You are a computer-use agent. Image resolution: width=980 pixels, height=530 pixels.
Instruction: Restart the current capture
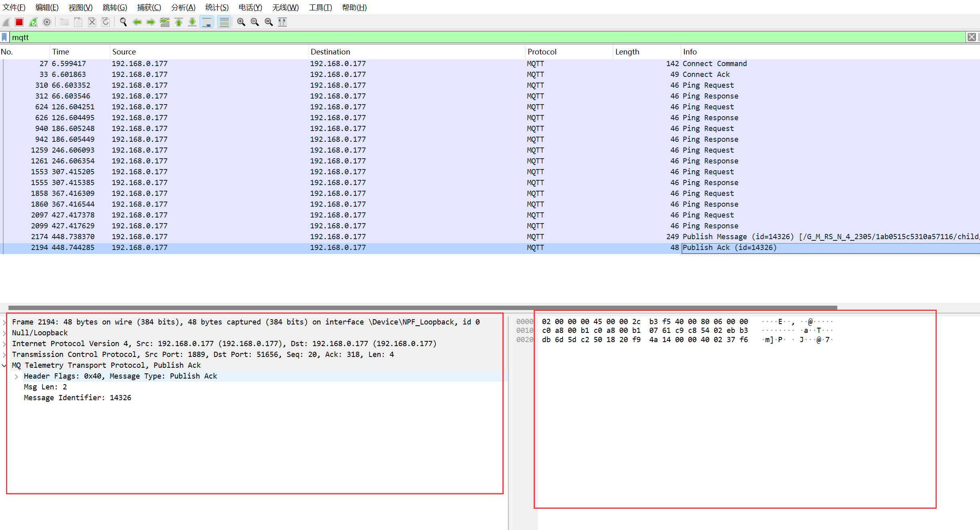pyautogui.click(x=33, y=22)
